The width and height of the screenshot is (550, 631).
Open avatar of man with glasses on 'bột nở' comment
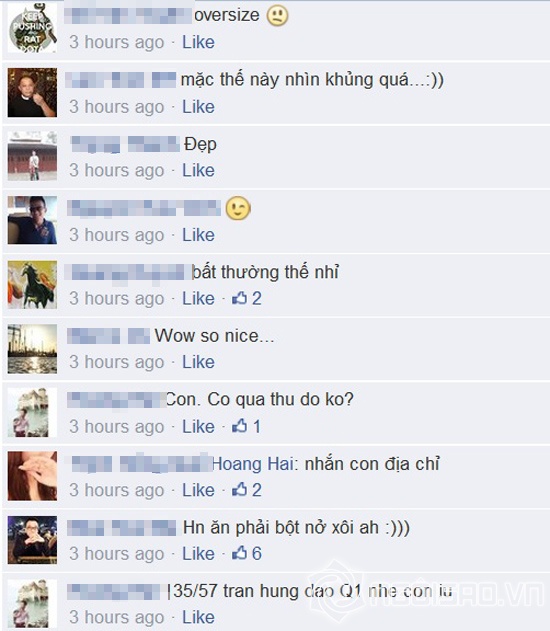pos(32,540)
